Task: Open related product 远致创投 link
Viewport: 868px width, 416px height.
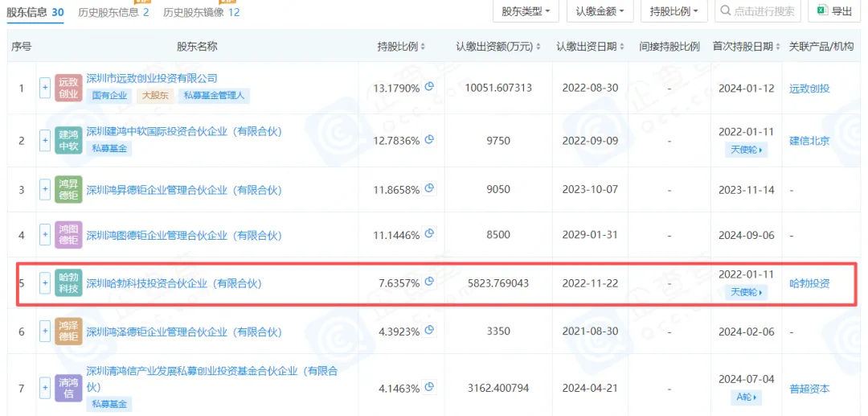Action: [809, 88]
